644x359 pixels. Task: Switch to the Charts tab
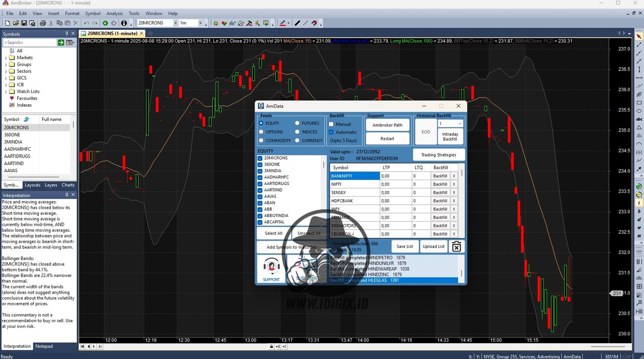coord(68,185)
